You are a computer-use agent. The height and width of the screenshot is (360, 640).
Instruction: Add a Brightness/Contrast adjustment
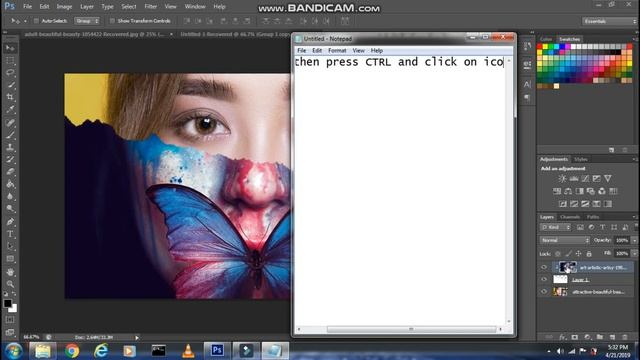click(562, 179)
